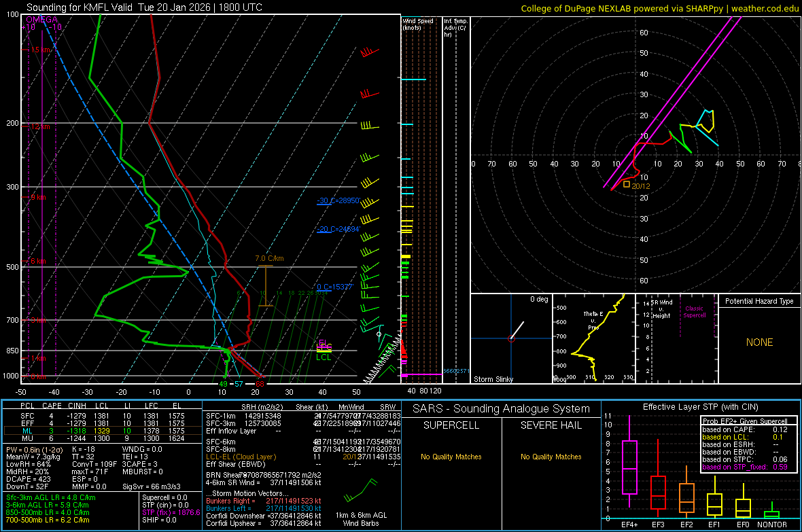
Task: Click 'No Quality Matches' under SUPERCELL
Action: (x=451, y=457)
